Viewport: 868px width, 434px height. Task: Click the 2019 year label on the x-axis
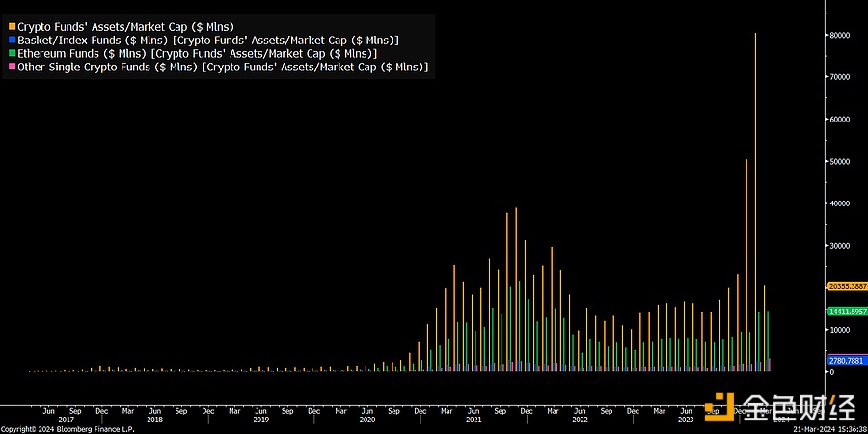261,420
